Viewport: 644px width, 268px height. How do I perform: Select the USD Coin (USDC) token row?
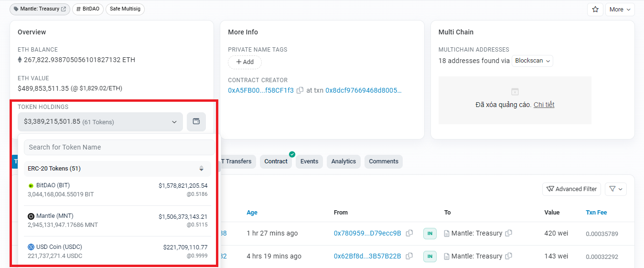(118, 251)
